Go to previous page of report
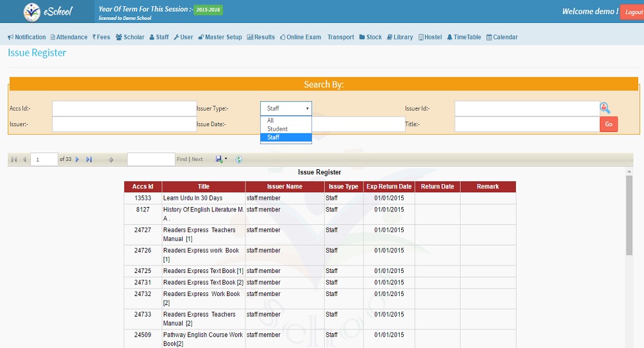Image resolution: width=644 pixels, height=348 pixels. (x=25, y=160)
